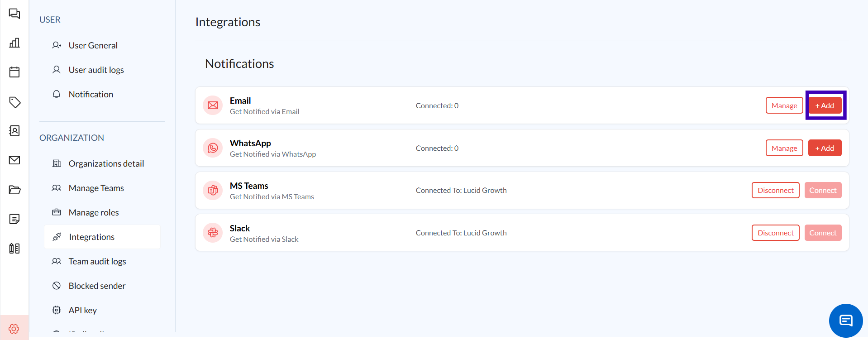Click the ORGANIZATION section label
The width and height of the screenshot is (868, 340).
pos(72,138)
